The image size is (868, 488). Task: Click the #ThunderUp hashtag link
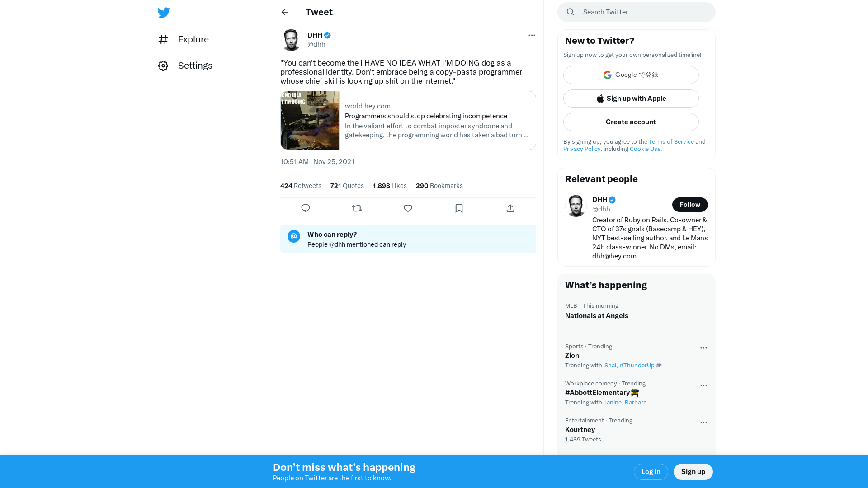637,366
